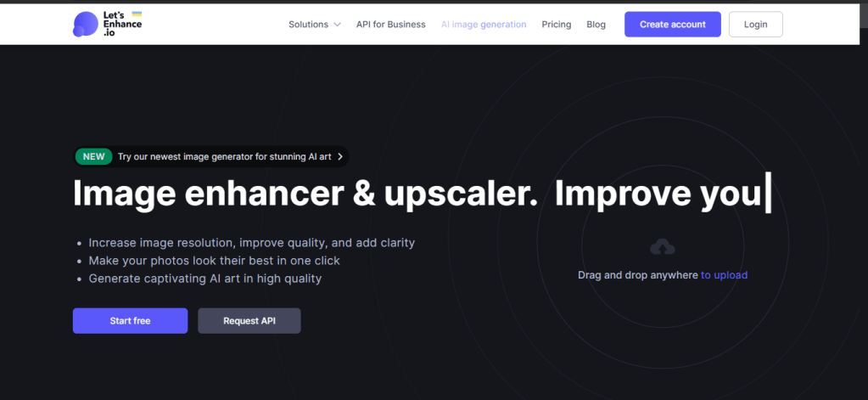Click the 'Drag and drop anywhere' text
Viewport: 868px width, 400px height.
(x=637, y=275)
